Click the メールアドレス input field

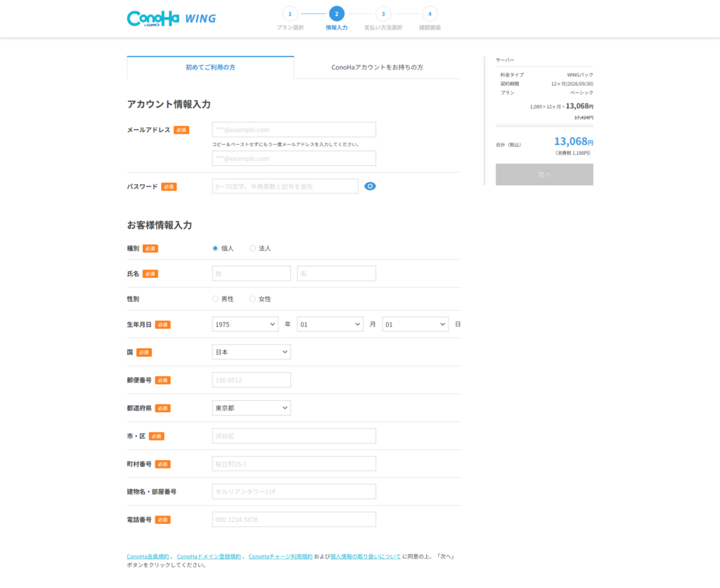click(x=293, y=129)
